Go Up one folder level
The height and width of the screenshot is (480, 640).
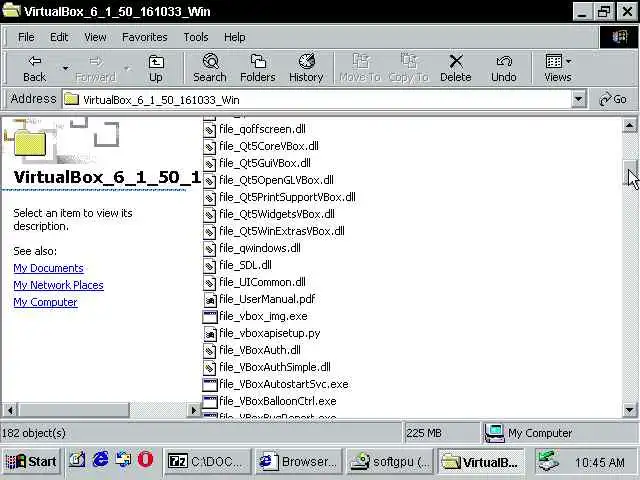click(156, 68)
